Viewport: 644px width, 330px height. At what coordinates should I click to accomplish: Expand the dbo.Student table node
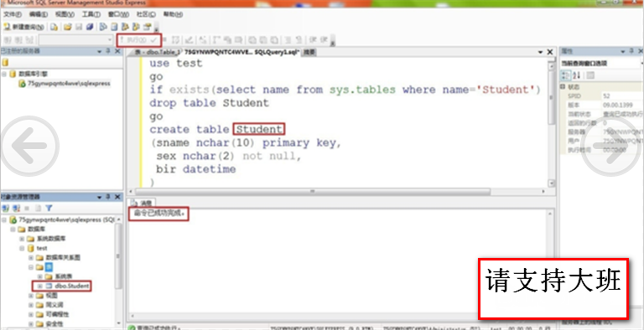pyautogui.click(x=40, y=286)
